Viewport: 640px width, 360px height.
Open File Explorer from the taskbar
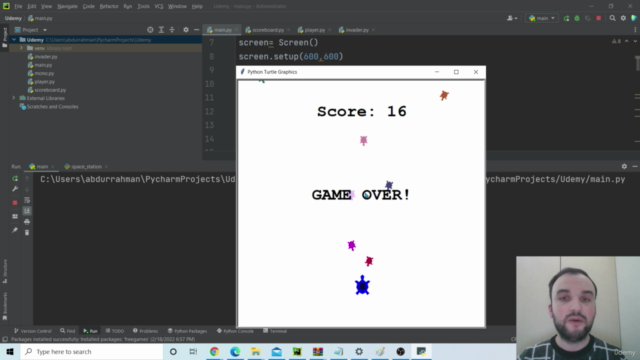[256, 351]
